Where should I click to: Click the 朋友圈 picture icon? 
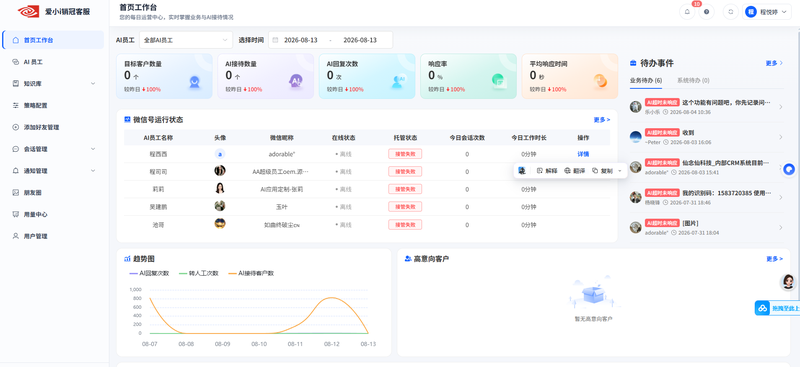pos(15,192)
